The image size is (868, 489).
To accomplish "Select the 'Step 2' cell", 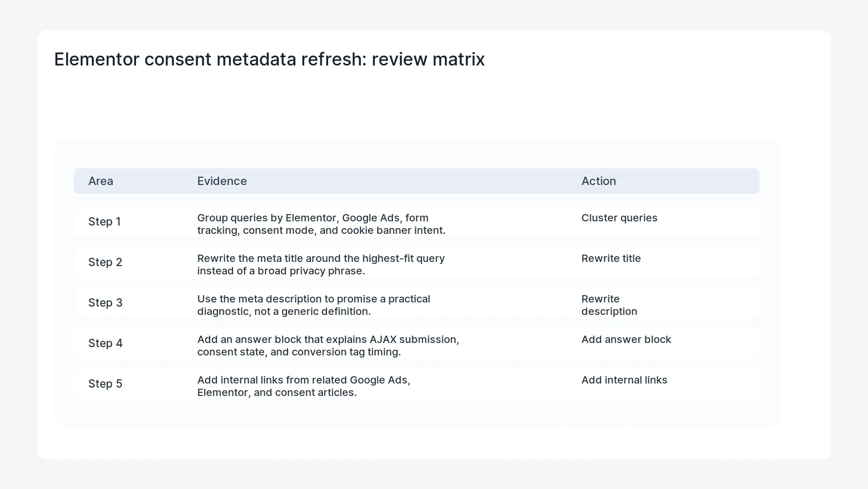I will point(105,262).
